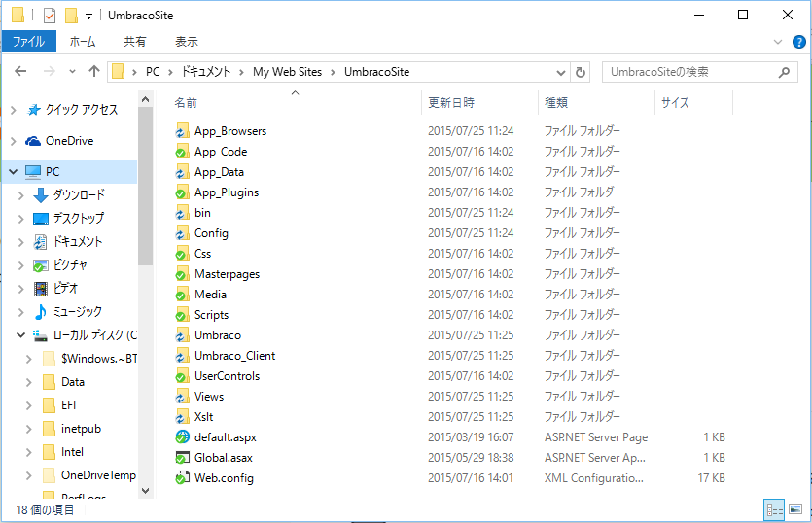Select the Css folder icon

182,254
